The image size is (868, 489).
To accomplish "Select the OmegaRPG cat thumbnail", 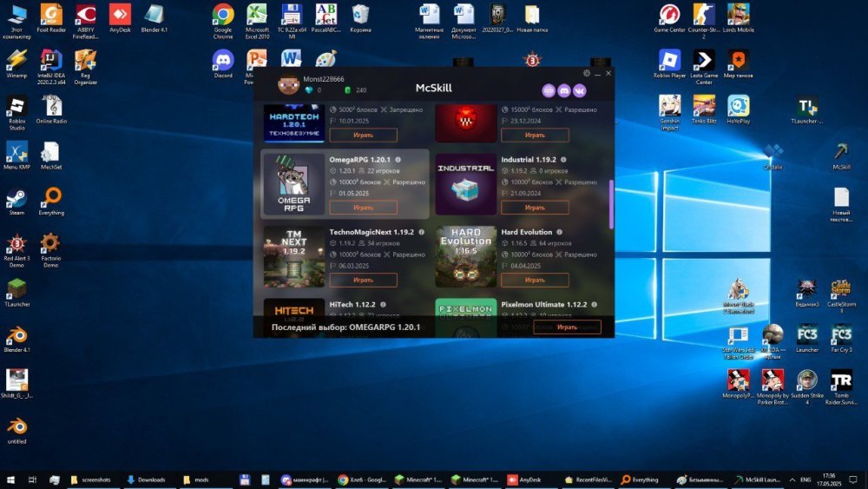I will click(x=294, y=184).
